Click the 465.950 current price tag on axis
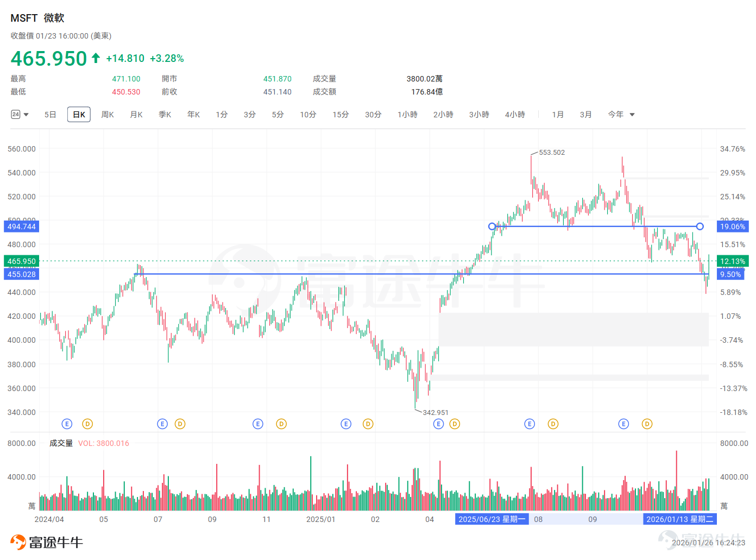Screen dimensions: 756x560 (22, 261)
